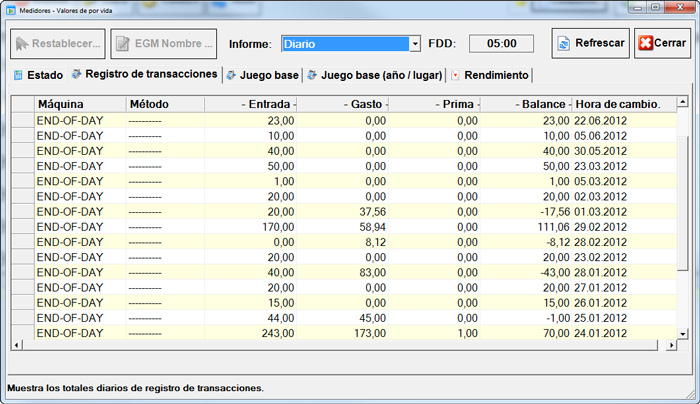Viewport: 700px width, 404px height.
Task: Click the Juego base tab icon
Action: 231,75
